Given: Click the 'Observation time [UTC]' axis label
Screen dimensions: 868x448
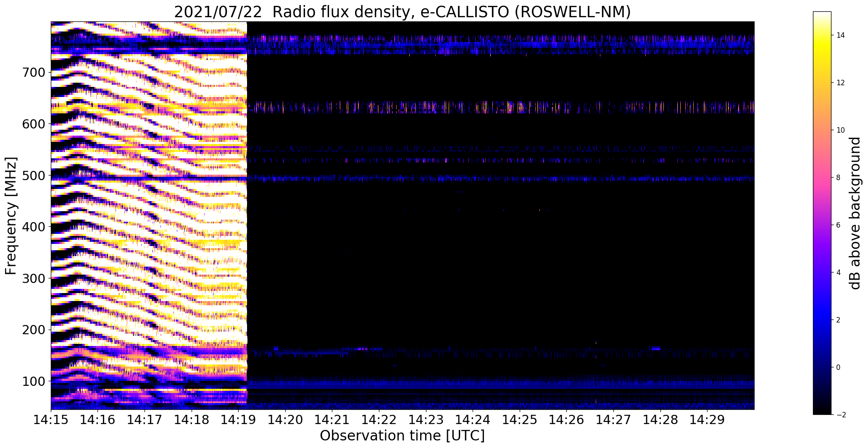Looking at the screenshot, I should point(402,436).
